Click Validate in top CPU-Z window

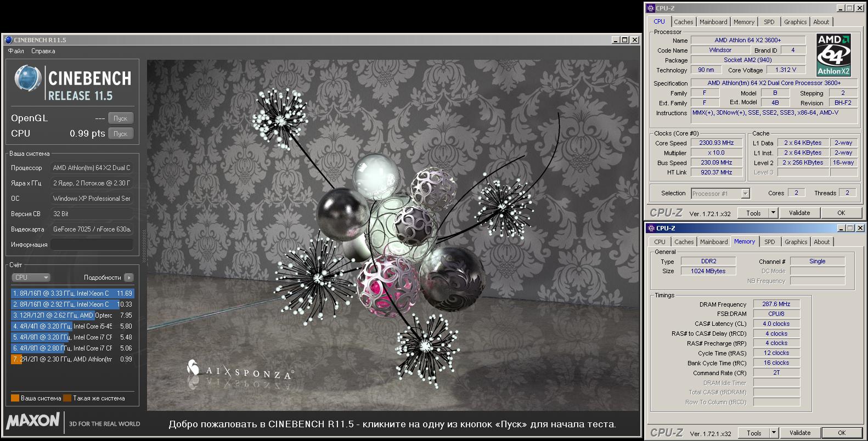(x=799, y=213)
